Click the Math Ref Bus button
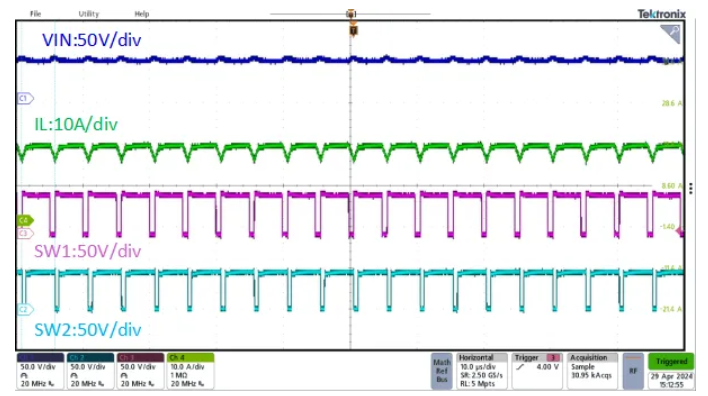 point(442,371)
